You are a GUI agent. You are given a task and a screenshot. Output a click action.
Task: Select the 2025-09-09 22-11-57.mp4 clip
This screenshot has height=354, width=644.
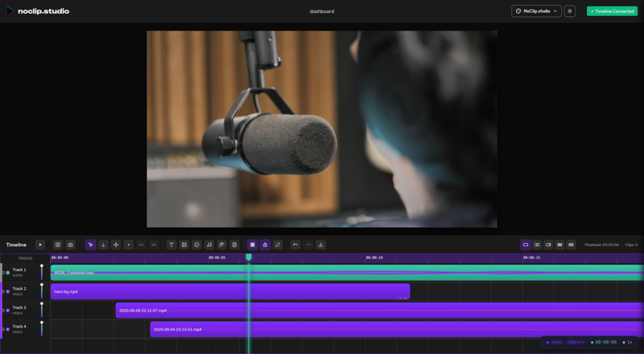379,311
